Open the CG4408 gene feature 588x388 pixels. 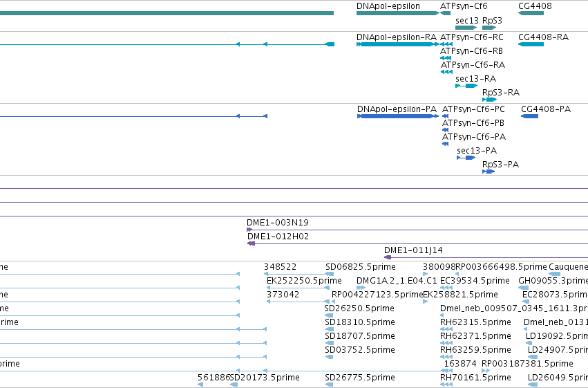(x=531, y=13)
